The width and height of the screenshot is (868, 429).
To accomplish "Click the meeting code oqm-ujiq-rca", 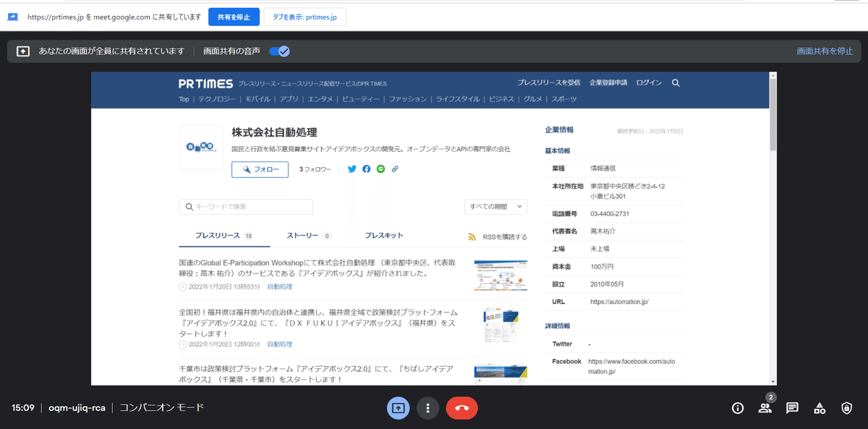I will pos(77,408).
